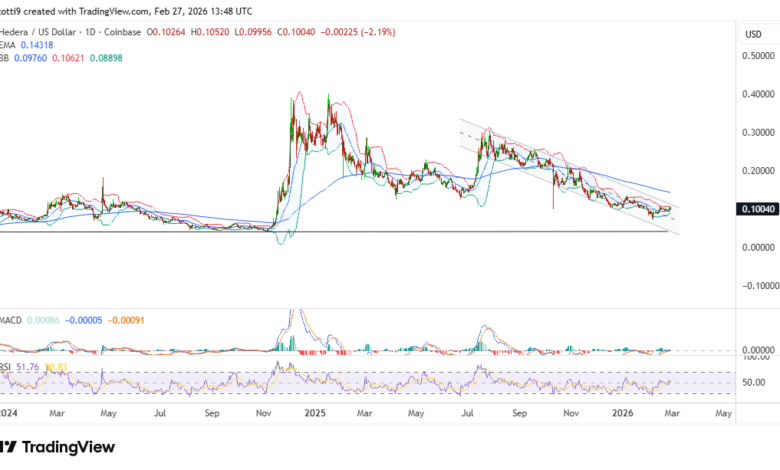
Task: Click the May label at the far right of the time axis
Action: point(723,411)
